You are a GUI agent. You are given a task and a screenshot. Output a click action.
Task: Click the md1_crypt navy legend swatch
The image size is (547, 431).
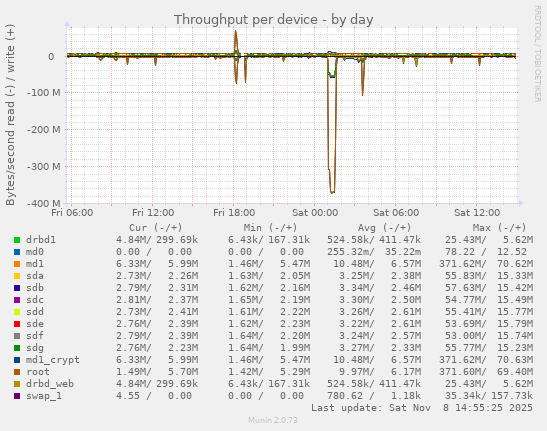coord(17,360)
